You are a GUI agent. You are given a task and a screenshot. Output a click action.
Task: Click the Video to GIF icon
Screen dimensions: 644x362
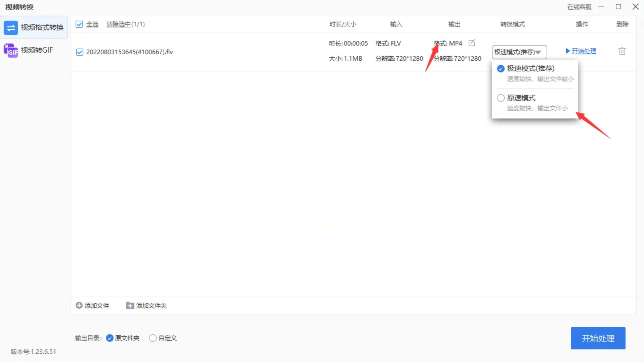click(x=11, y=50)
